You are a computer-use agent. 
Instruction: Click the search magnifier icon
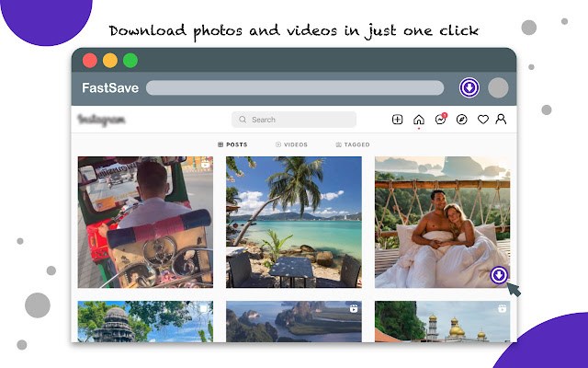point(243,120)
